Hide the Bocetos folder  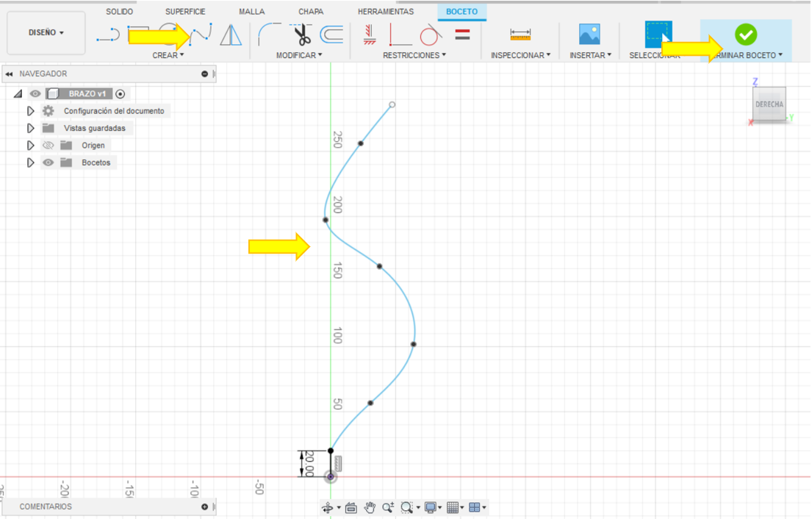(x=48, y=162)
